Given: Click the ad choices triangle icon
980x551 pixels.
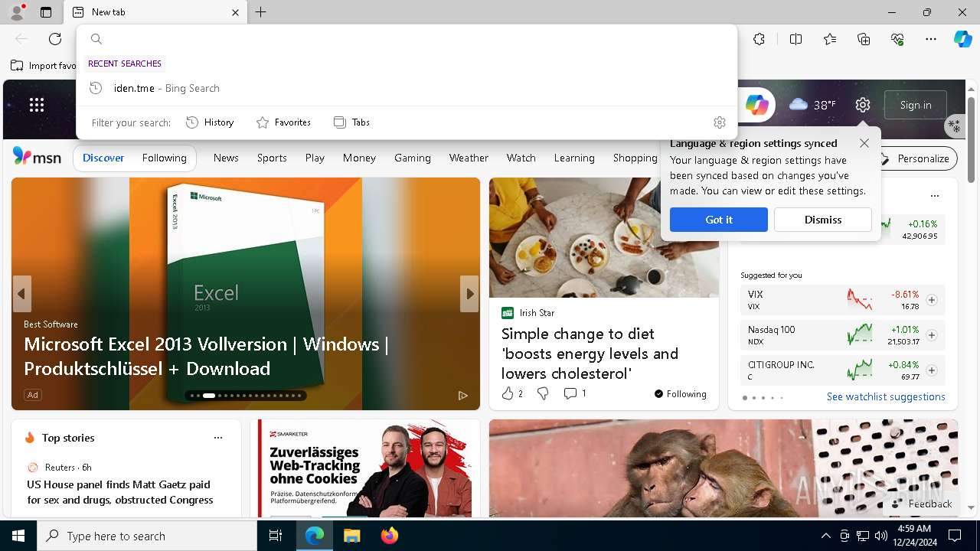Looking at the screenshot, I should (462, 395).
